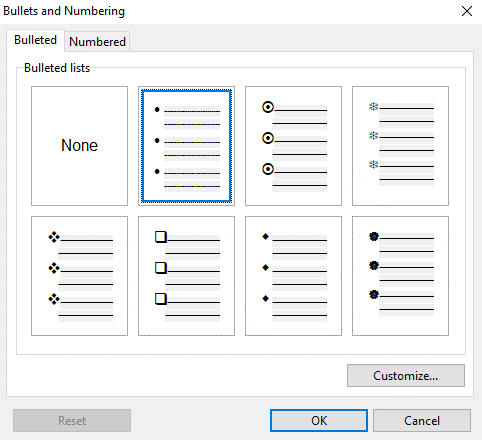Confirm the dialog with OK
The image size is (482, 440).
pyautogui.click(x=319, y=421)
